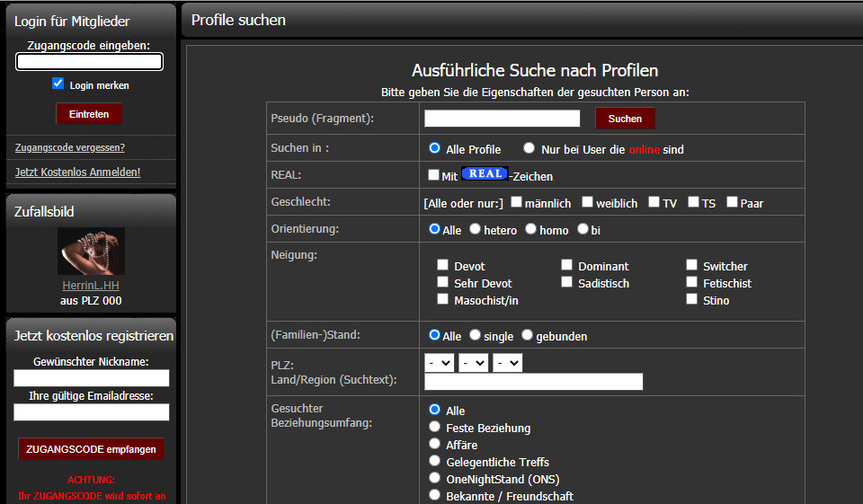Select the Switcher checkbox
The width and height of the screenshot is (863, 504).
tap(691, 265)
